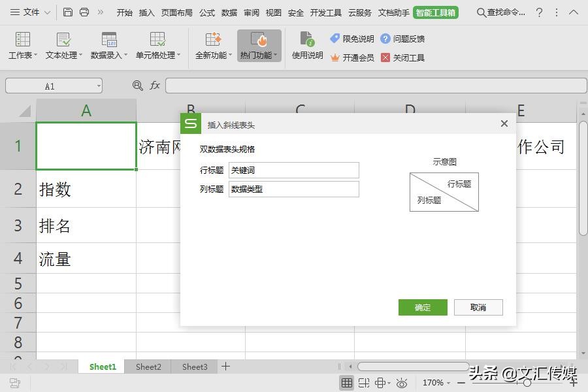
Task: Switch to normal view in status bar
Action: pos(348,383)
